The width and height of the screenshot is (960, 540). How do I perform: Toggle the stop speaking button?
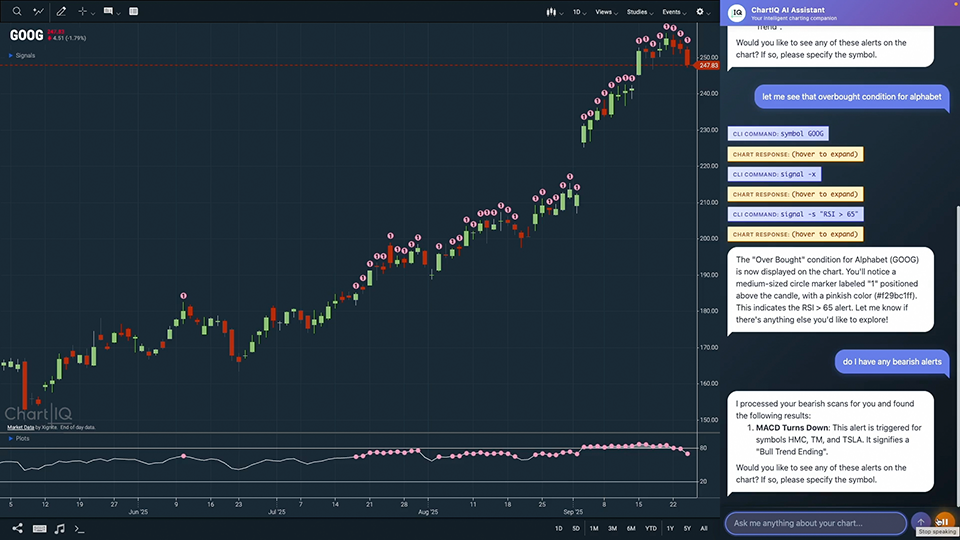point(944,522)
